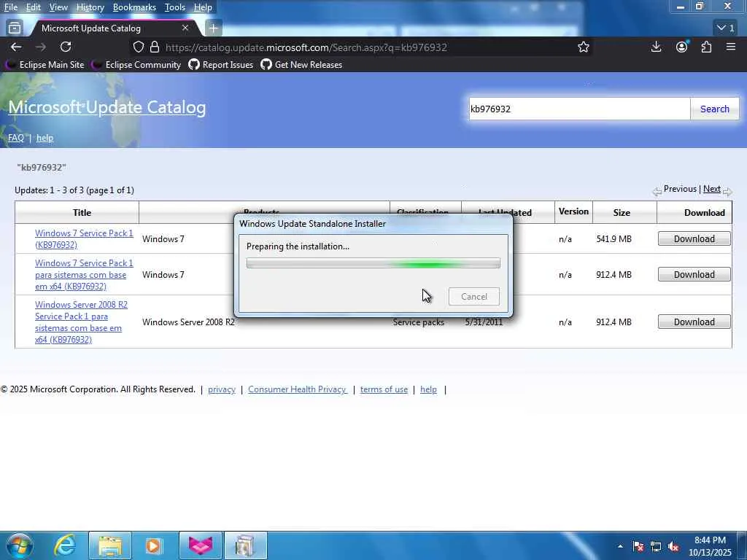Go to the Next results page
The width and height of the screenshot is (747, 560).
coord(712,189)
